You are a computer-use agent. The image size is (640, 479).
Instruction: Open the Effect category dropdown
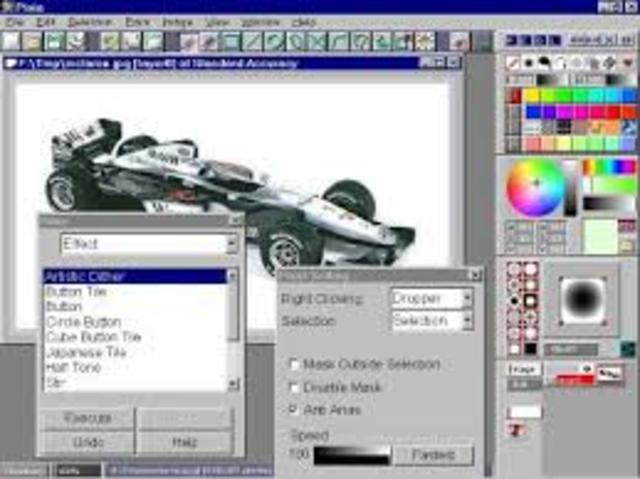click(x=231, y=244)
